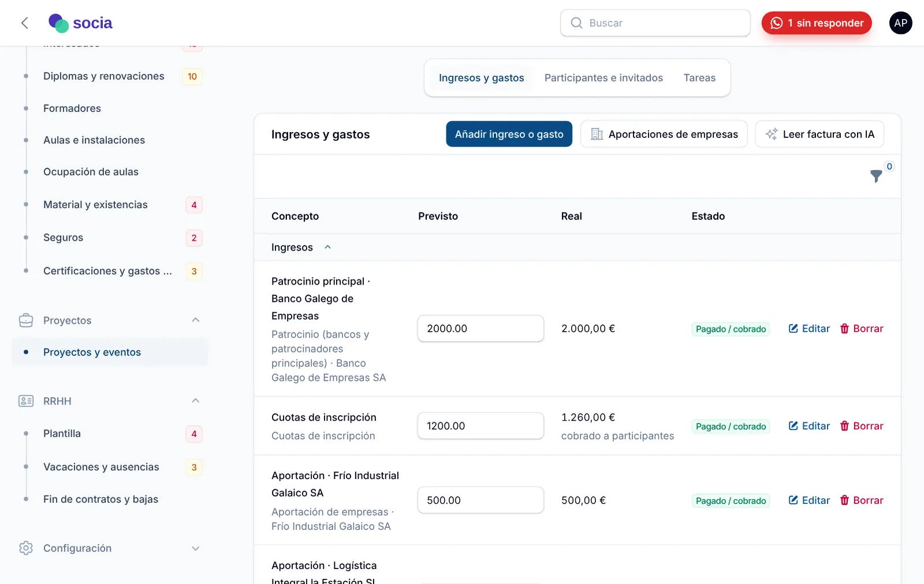Click edit icon for Patrocinio principal row
The width and height of the screenshot is (924, 584).
pos(793,328)
